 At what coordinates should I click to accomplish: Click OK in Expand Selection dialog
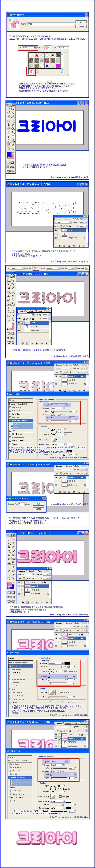tap(38, 504)
